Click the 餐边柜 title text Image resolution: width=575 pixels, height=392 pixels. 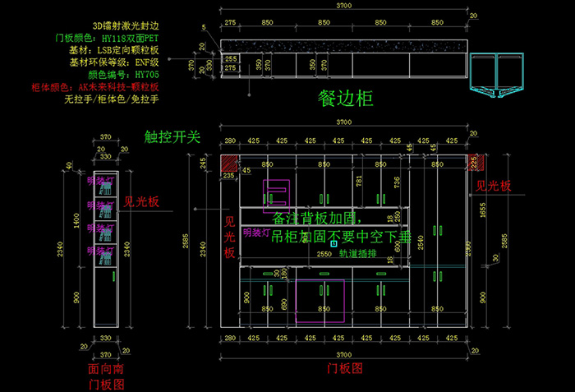(346, 99)
